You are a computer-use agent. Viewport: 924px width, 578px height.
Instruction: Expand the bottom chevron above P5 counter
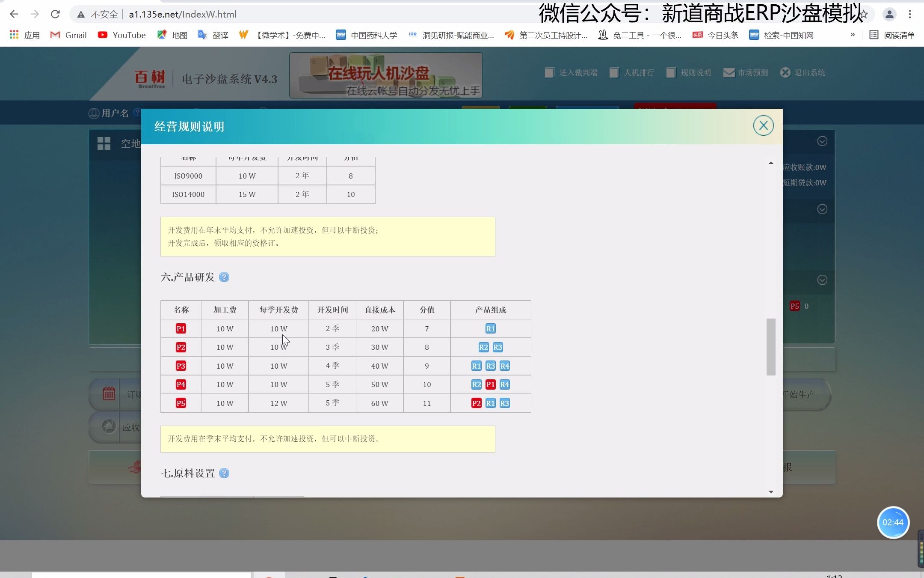[x=822, y=280]
